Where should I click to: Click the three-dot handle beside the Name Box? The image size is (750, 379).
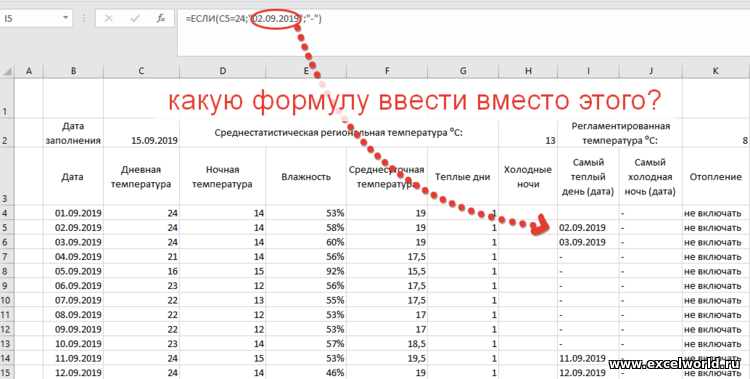point(84,19)
